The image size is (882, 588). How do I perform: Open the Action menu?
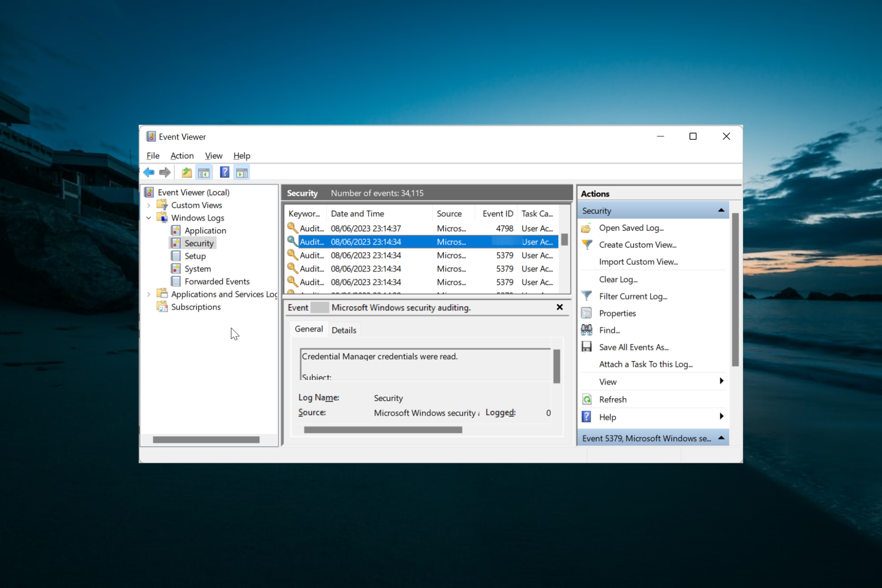[x=182, y=156]
